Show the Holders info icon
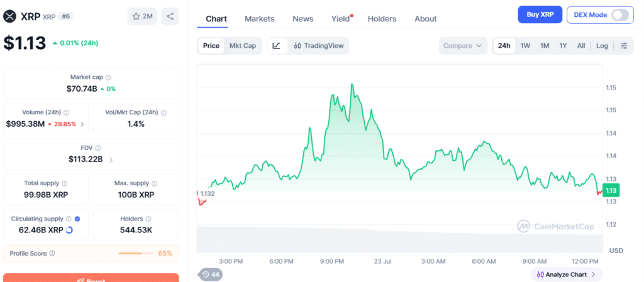The width and height of the screenshot is (644, 282). coord(148,219)
